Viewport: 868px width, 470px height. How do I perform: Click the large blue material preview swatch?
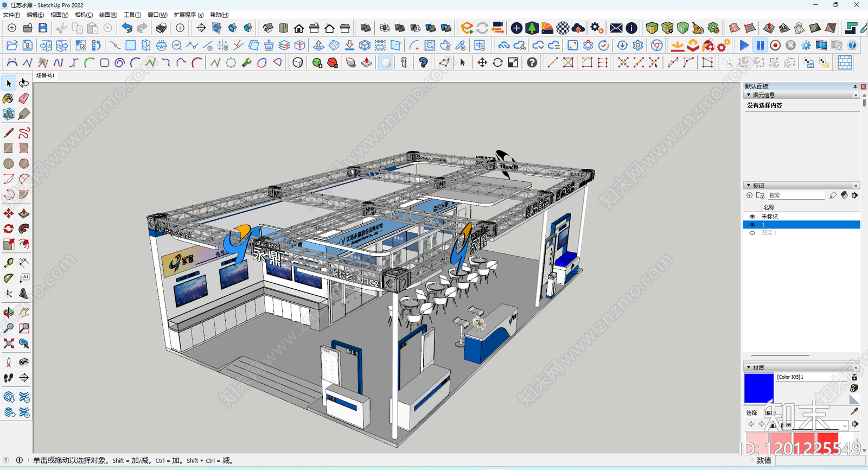758,388
